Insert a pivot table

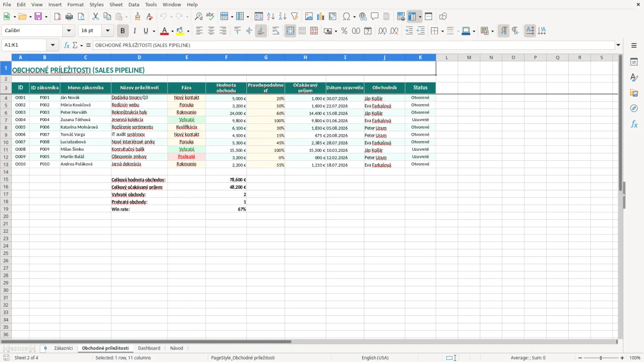click(333, 17)
